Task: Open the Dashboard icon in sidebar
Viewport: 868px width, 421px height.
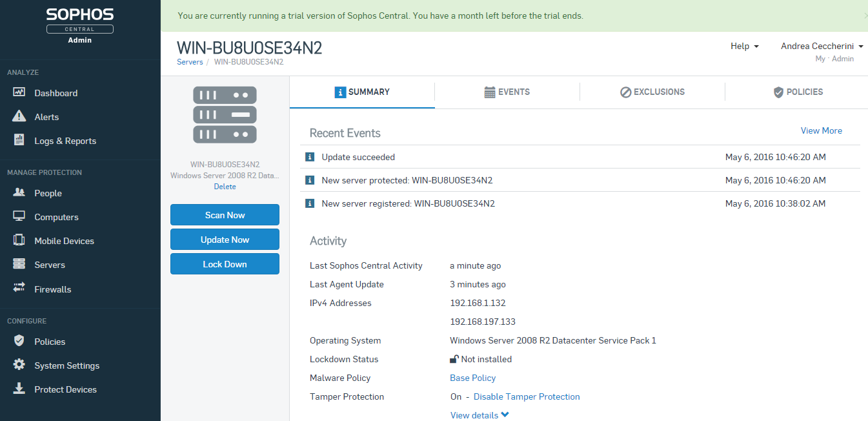Action: click(x=19, y=92)
